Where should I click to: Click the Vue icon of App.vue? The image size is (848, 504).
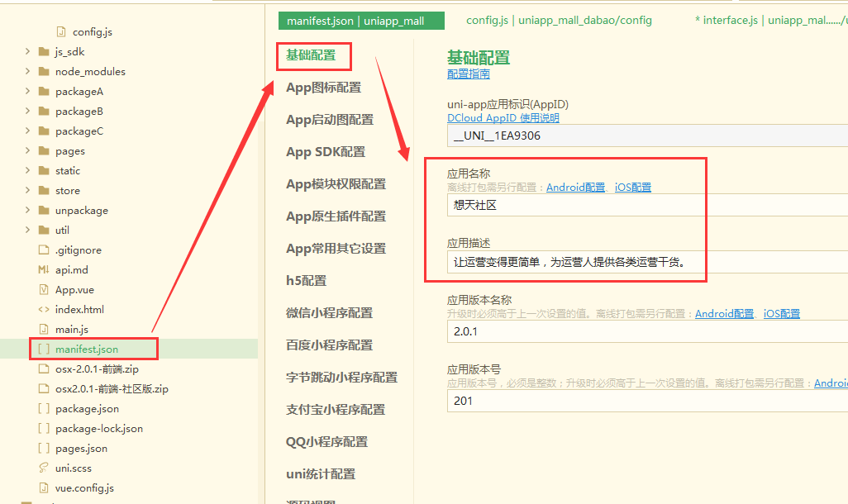click(x=44, y=289)
